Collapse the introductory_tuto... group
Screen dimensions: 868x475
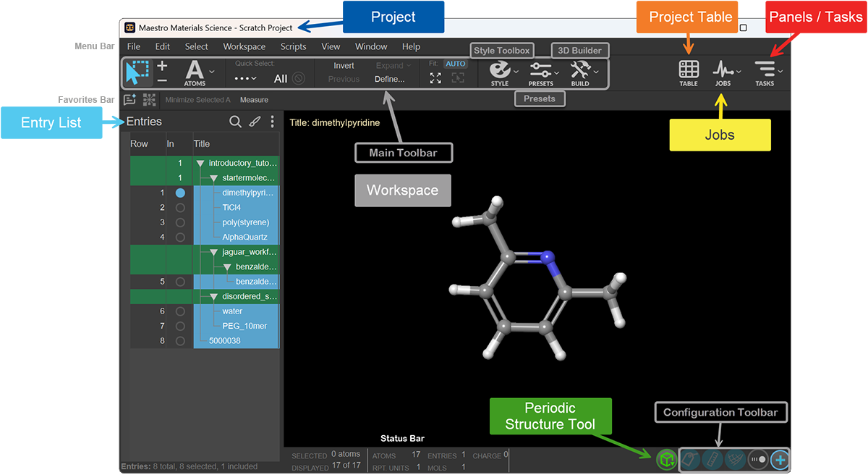click(200, 164)
